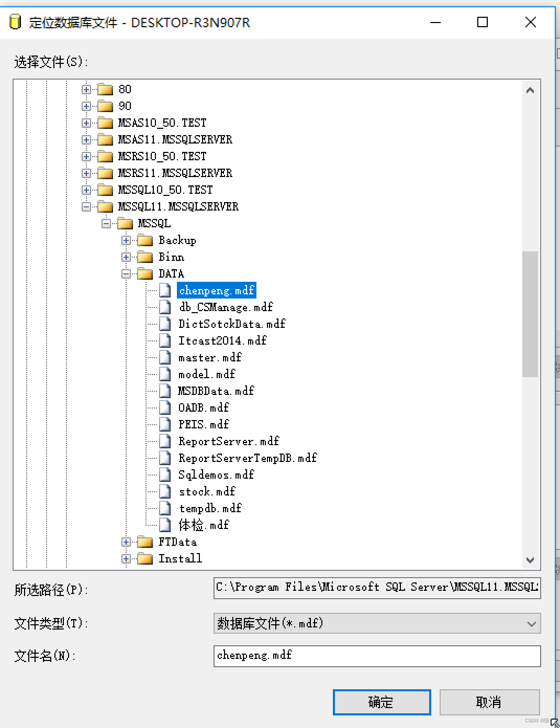Select the chenpeng.mdf file
The width and height of the screenshot is (560, 728).
point(217,290)
